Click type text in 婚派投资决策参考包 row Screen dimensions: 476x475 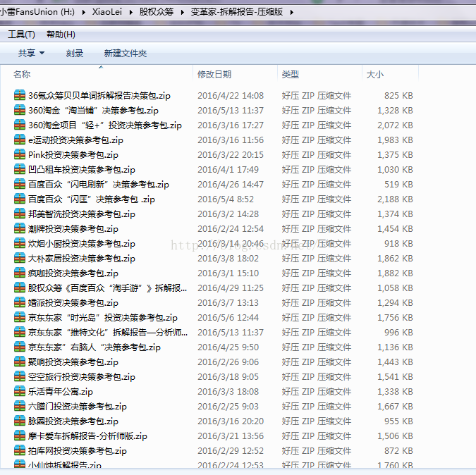click(317, 303)
